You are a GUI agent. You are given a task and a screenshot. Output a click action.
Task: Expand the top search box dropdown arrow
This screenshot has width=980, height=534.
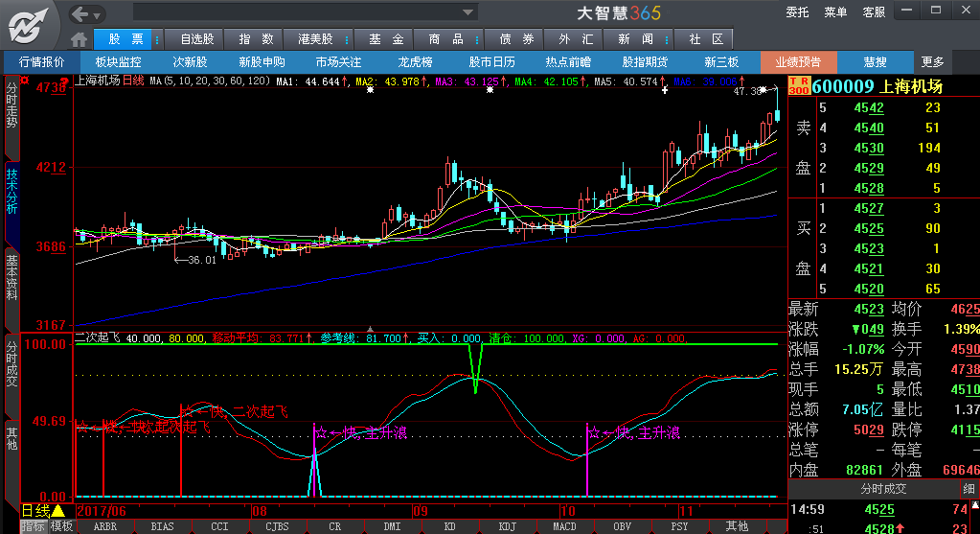pos(467,12)
